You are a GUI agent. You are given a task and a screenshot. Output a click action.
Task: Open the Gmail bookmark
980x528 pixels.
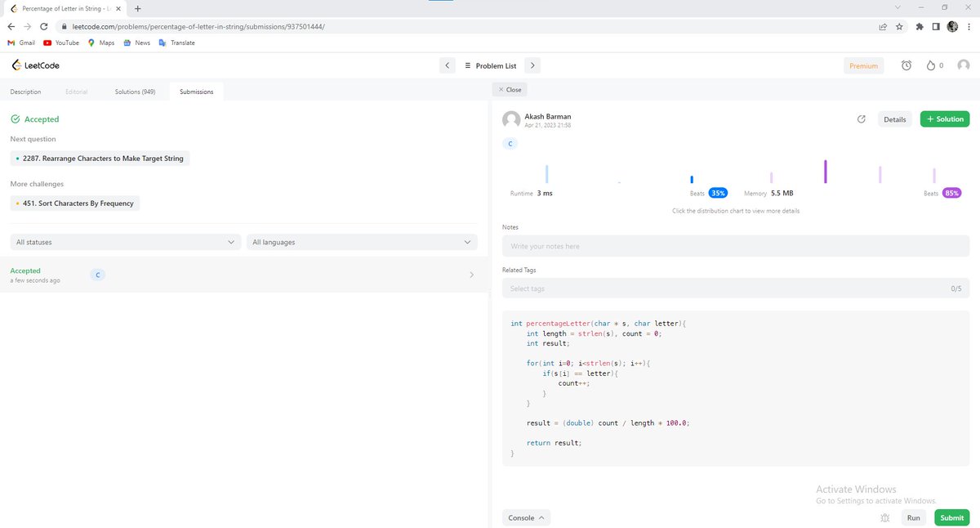click(x=21, y=43)
